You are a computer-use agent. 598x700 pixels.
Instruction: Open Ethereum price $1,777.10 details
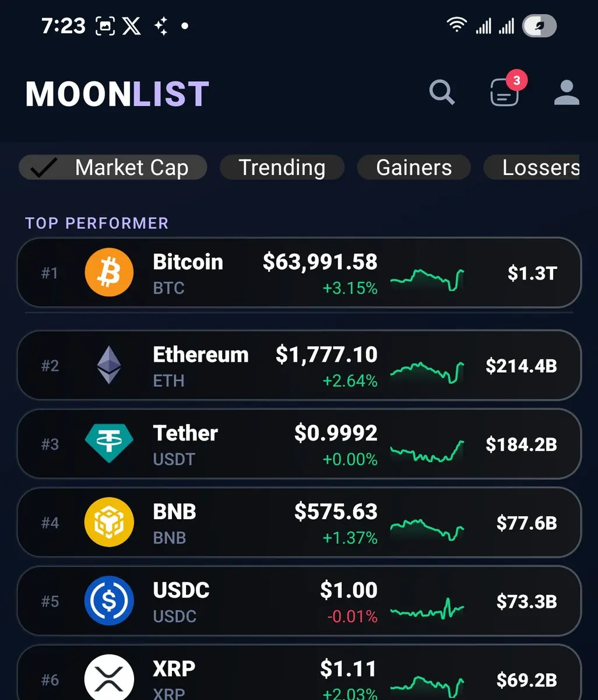point(326,355)
